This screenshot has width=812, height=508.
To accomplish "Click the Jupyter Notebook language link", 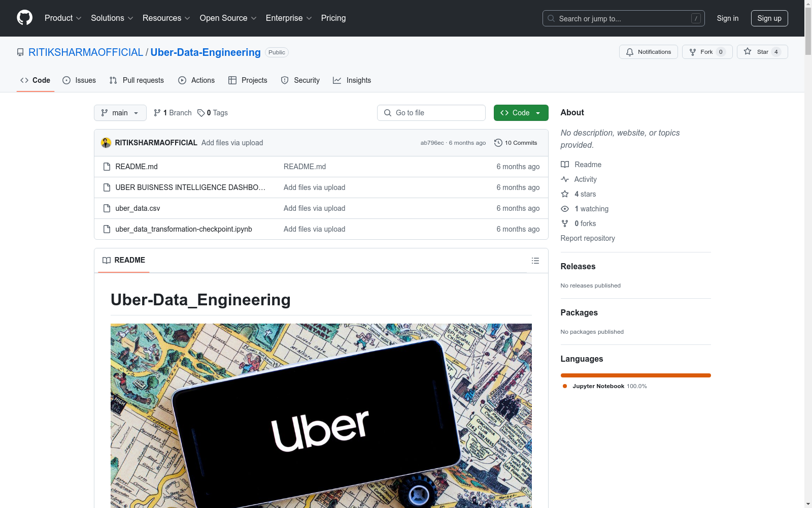I will click(605, 386).
